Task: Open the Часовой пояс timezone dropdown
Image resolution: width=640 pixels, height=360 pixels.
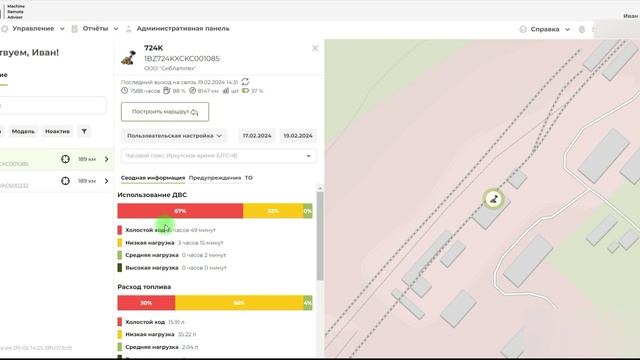Action: [219, 156]
